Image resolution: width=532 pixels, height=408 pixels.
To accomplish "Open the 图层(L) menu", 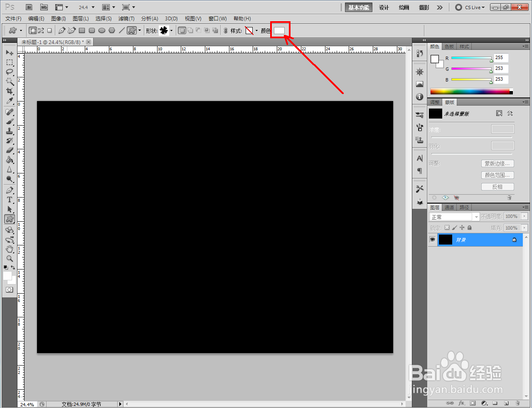I will 81,19.
